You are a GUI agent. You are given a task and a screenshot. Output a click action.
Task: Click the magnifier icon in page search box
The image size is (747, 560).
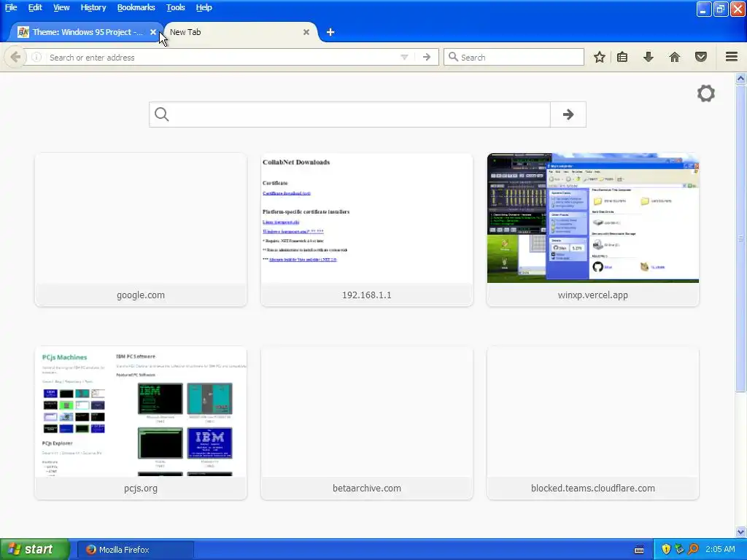[161, 114]
